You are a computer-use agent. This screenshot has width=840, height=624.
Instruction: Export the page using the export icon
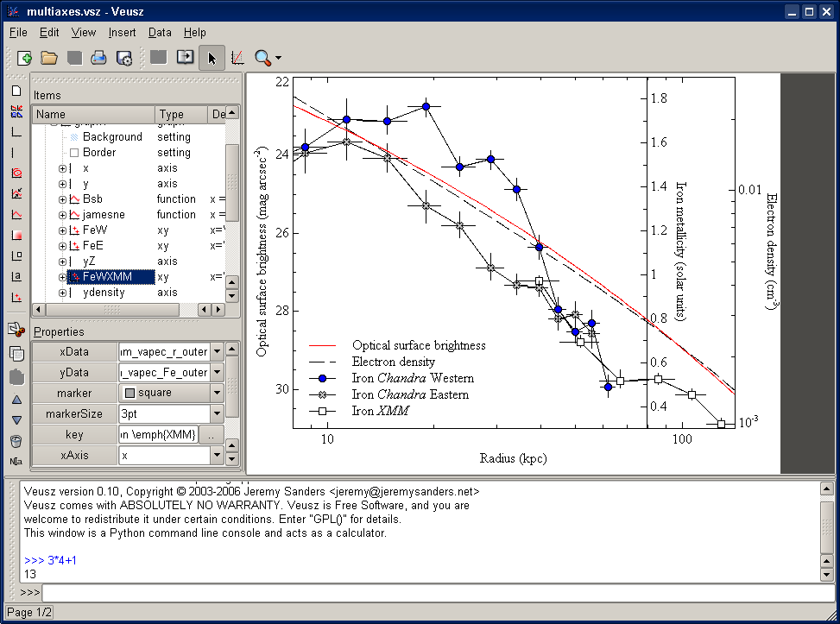[x=123, y=58]
